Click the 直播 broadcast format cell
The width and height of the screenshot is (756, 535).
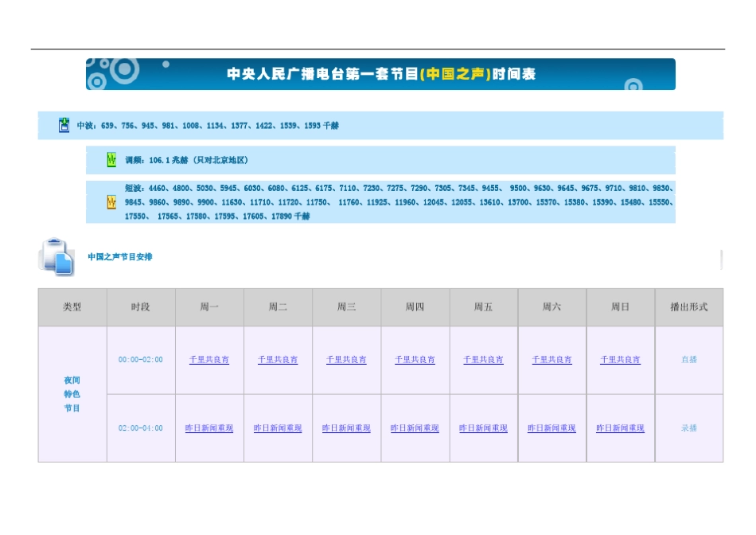pyautogui.click(x=688, y=360)
